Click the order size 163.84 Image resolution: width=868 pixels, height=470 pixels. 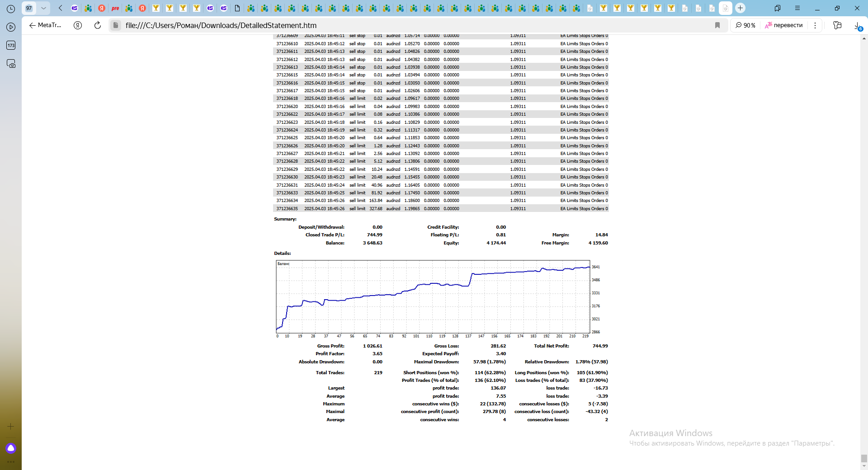376,201
